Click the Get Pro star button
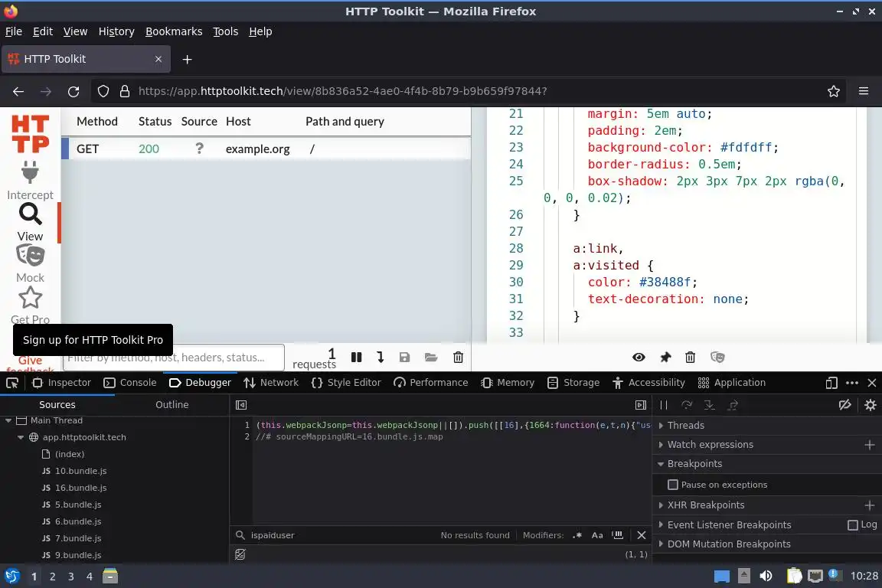 click(30, 299)
